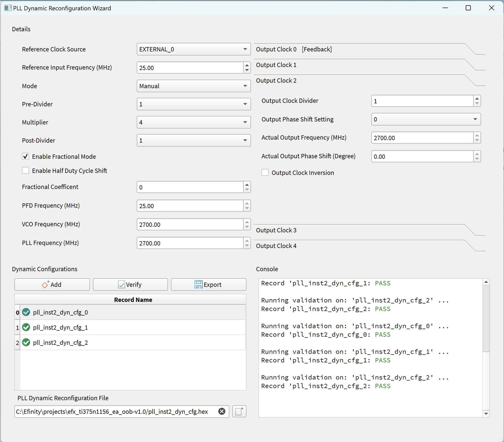Click the Add configuration button
This screenshot has width=504, height=442.
[x=52, y=285]
